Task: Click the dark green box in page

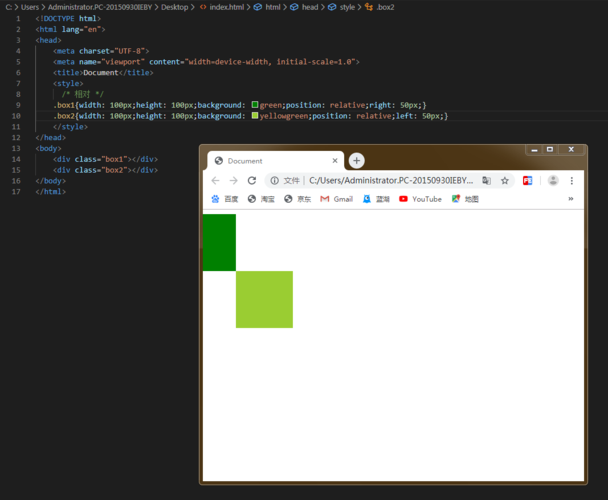Action: 219,242
